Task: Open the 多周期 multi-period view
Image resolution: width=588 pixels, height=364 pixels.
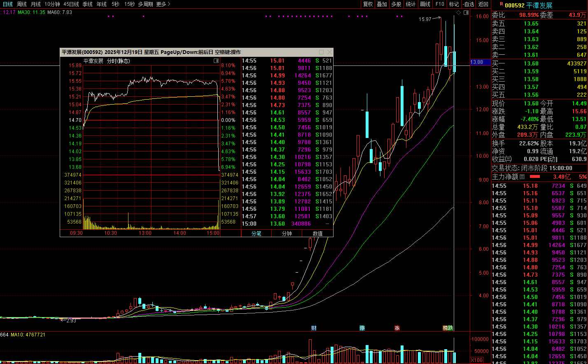Action: (x=145, y=4)
